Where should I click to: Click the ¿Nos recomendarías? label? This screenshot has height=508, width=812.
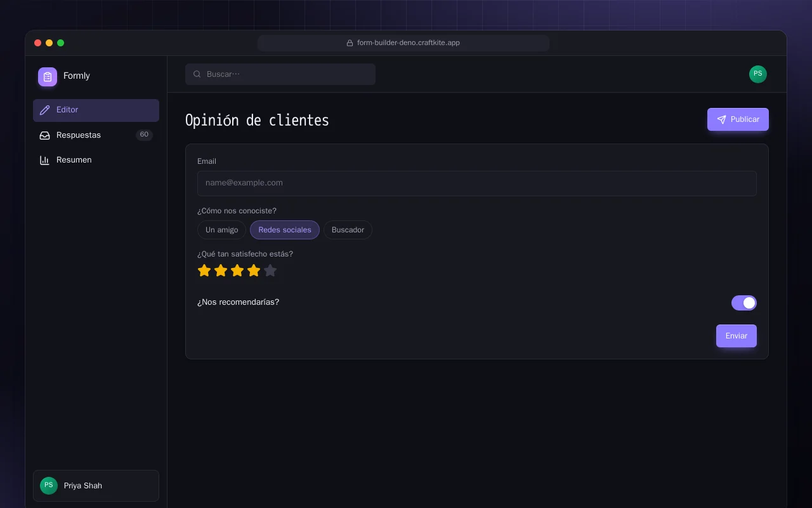238,302
